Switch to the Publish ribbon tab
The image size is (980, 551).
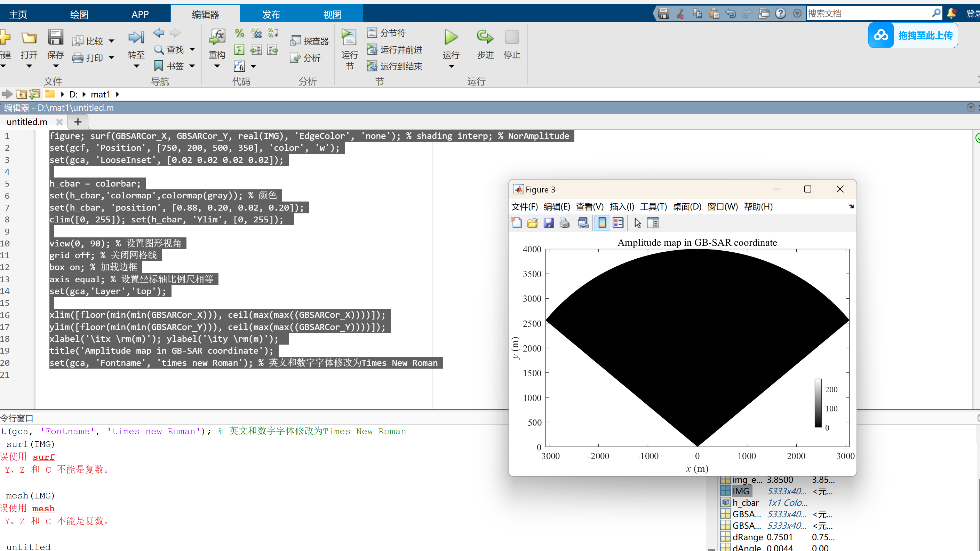pos(271,15)
